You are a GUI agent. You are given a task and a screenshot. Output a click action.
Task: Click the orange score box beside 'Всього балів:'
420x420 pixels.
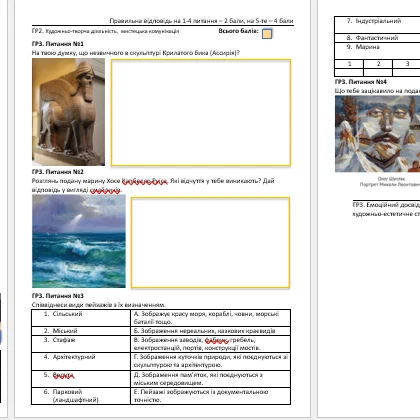tap(267, 34)
